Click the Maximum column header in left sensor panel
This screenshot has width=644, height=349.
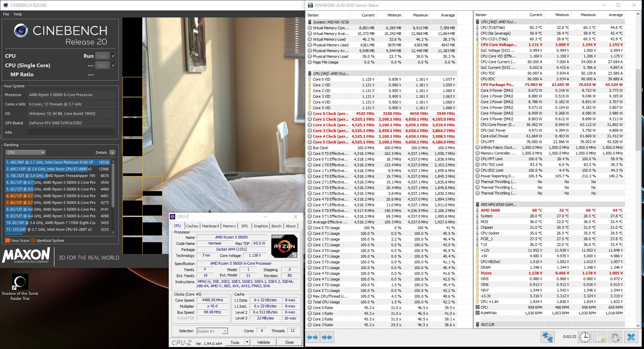416,15
